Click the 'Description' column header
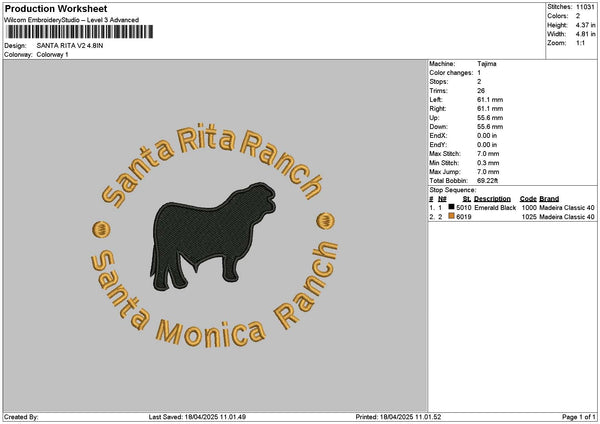Image resolution: width=600 pixels, height=424 pixels. (494, 198)
